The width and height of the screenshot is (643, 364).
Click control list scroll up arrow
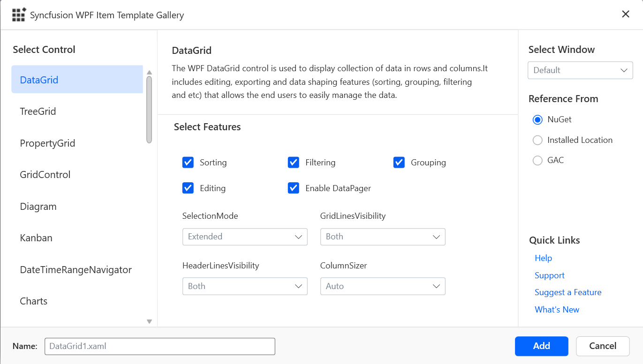[x=149, y=73]
